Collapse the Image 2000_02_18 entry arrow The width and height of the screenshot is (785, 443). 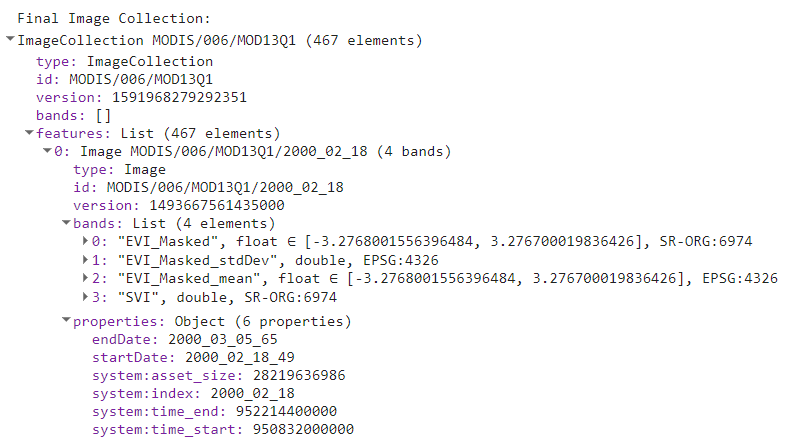[47, 151]
